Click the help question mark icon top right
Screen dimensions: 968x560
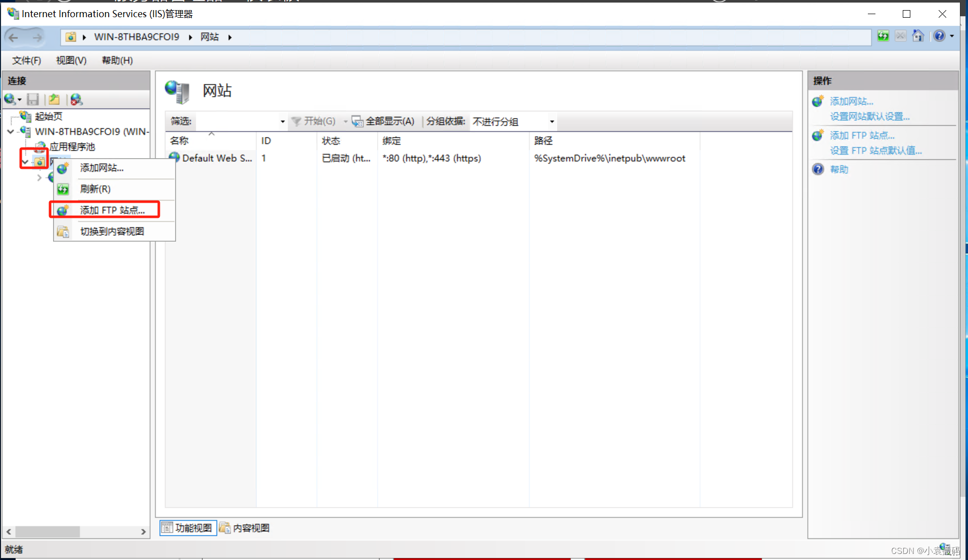point(939,36)
